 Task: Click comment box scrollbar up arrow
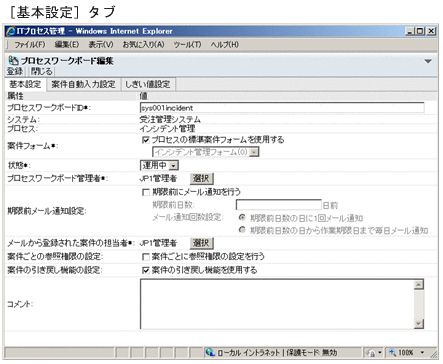[x=418, y=285]
